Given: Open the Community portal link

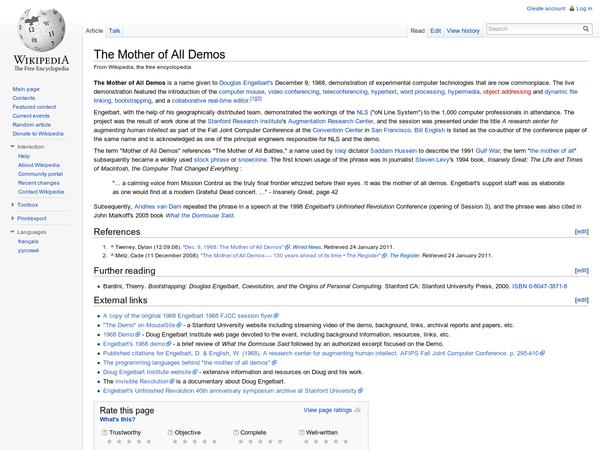Looking at the screenshot, I should pyautogui.click(x=40, y=174).
